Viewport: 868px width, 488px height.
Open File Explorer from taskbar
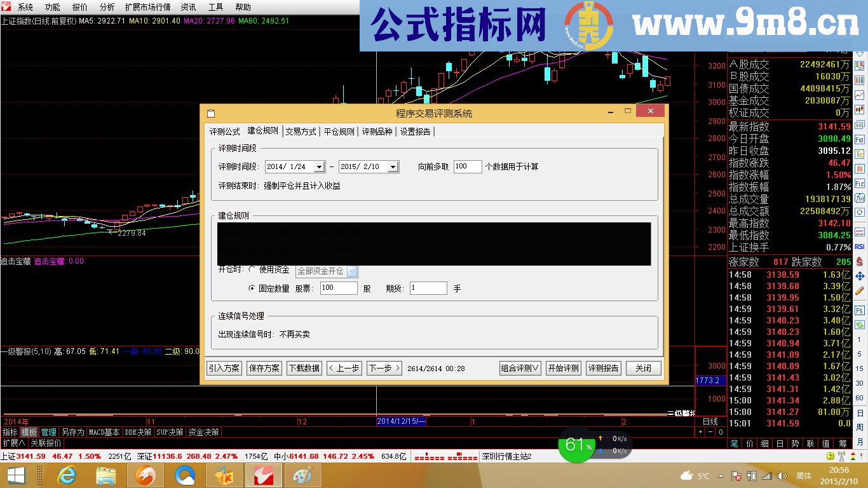[x=105, y=475]
